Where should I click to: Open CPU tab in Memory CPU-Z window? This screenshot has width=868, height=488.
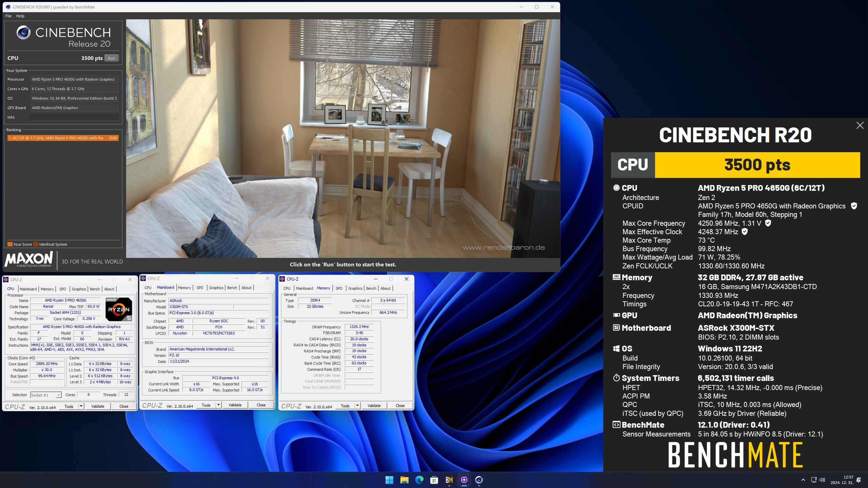coord(287,288)
